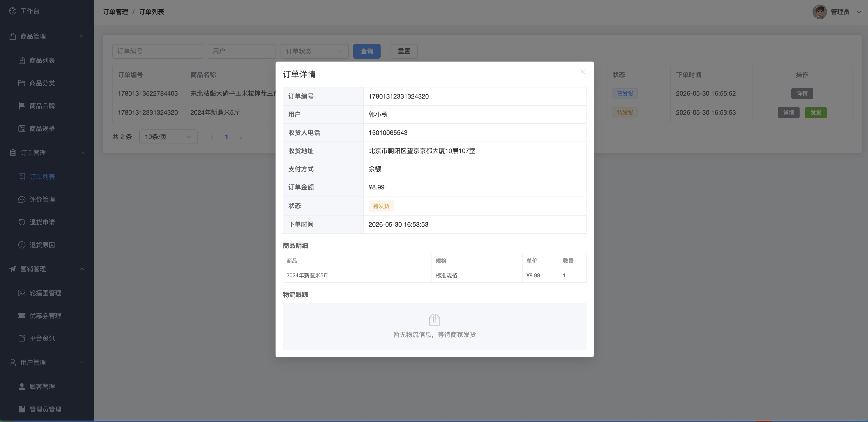Image resolution: width=868 pixels, height=422 pixels.
Task: Click 暂无物流信息，等待商家发货 message
Action: click(x=434, y=335)
